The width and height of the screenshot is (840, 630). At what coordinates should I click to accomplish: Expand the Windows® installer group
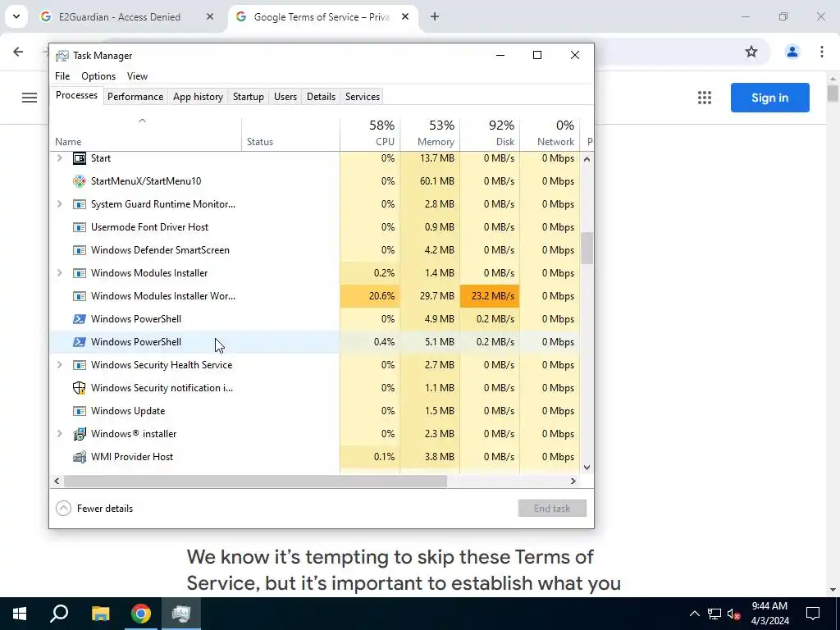pyautogui.click(x=59, y=434)
